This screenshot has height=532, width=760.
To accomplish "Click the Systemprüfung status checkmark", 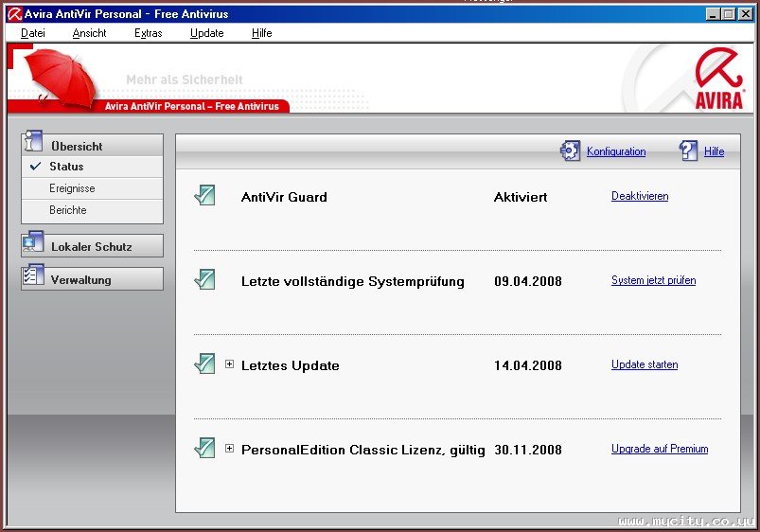I will click(204, 280).
